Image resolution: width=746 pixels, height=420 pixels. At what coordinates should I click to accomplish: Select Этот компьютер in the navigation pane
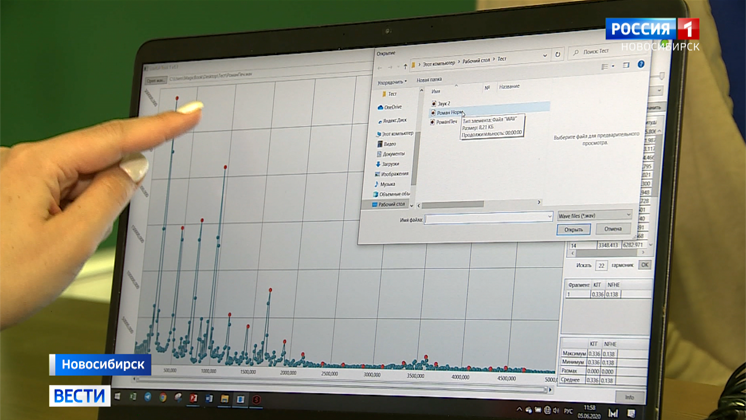(394, 134)
